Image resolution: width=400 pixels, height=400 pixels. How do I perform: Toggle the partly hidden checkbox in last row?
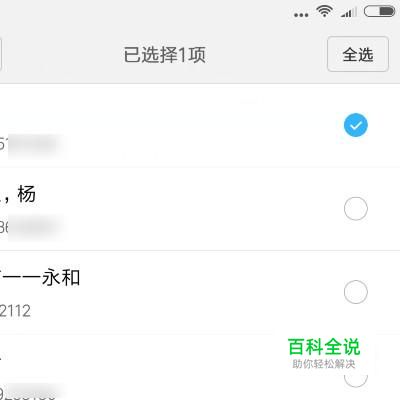pyautogui.click(x=356, y=377)
